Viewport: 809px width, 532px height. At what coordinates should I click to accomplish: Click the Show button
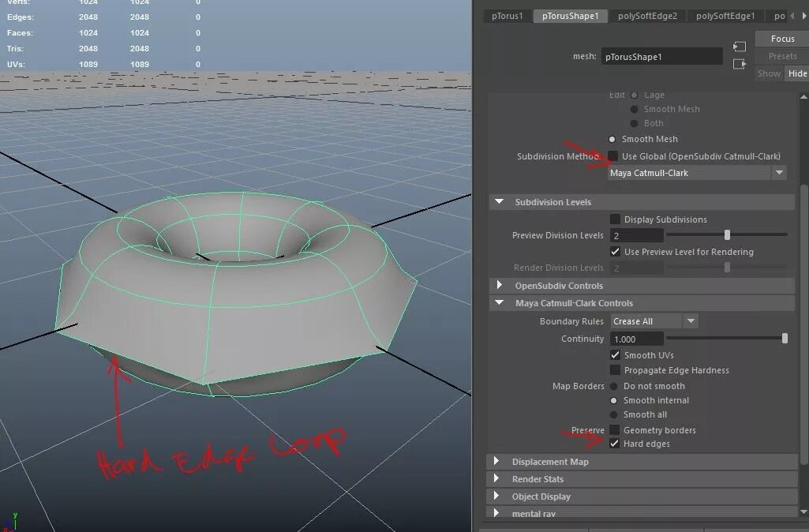point(769,73)
